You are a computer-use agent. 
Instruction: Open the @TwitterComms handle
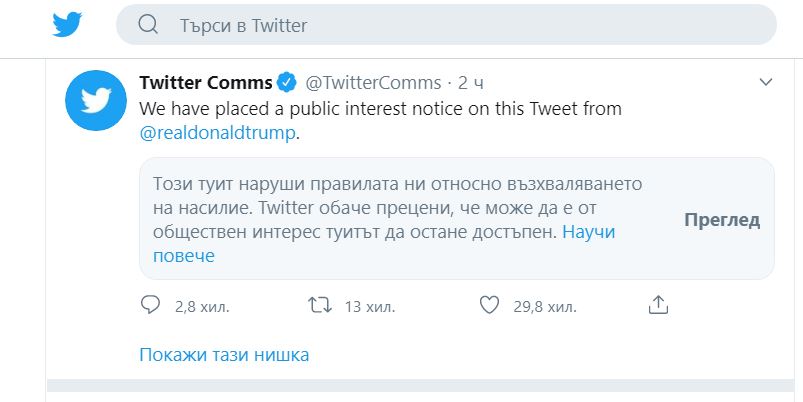[x=373, y=82]
